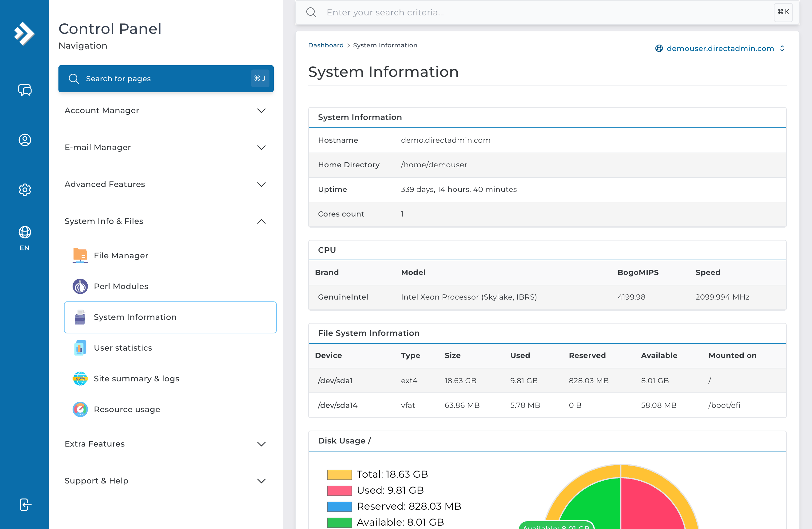Click the Cores count label

click(341, 214)
